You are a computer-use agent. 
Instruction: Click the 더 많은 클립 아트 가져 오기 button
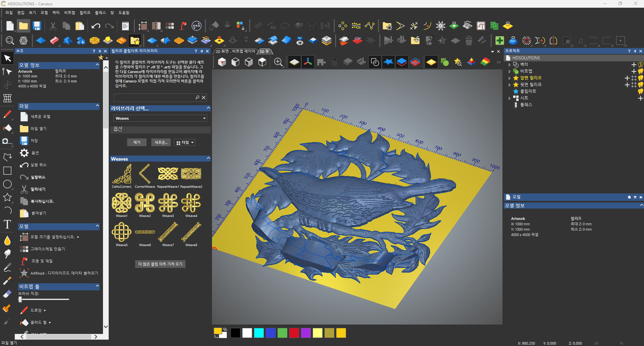pyautogui.click(x=160, y=264)
